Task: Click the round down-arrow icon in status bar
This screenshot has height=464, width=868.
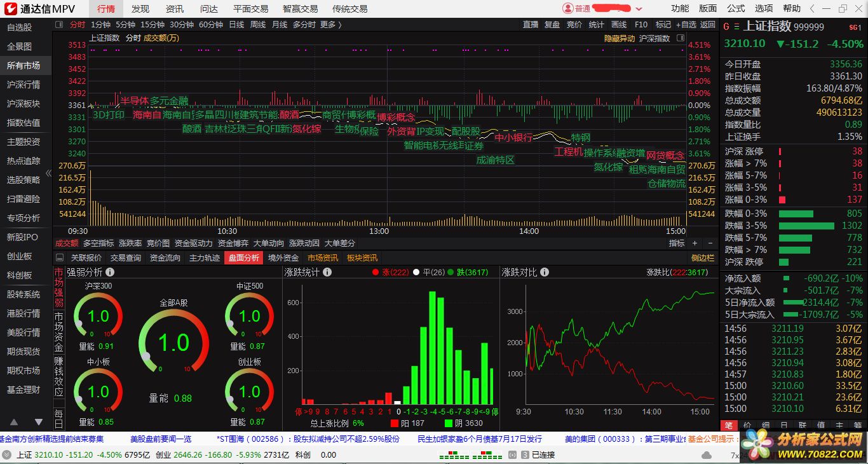Action: pyautogui.click(x=7, y=454)
